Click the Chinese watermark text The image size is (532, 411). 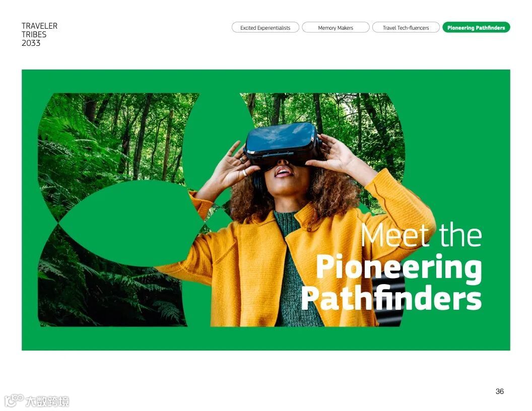(47, 401)
